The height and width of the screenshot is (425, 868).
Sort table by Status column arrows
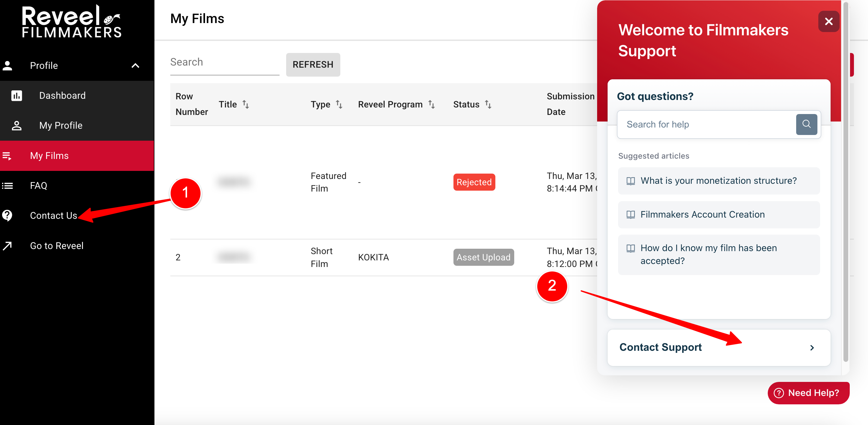coord(488,104)
